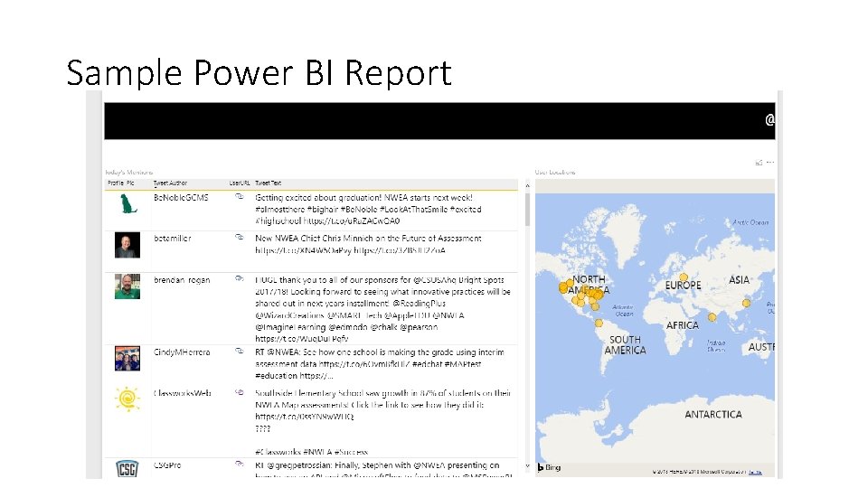Image resolution: width=868 pixels, height=488 pixels.
Task: Open the UserURL link for CSGPro
Action: pos(239,464)
